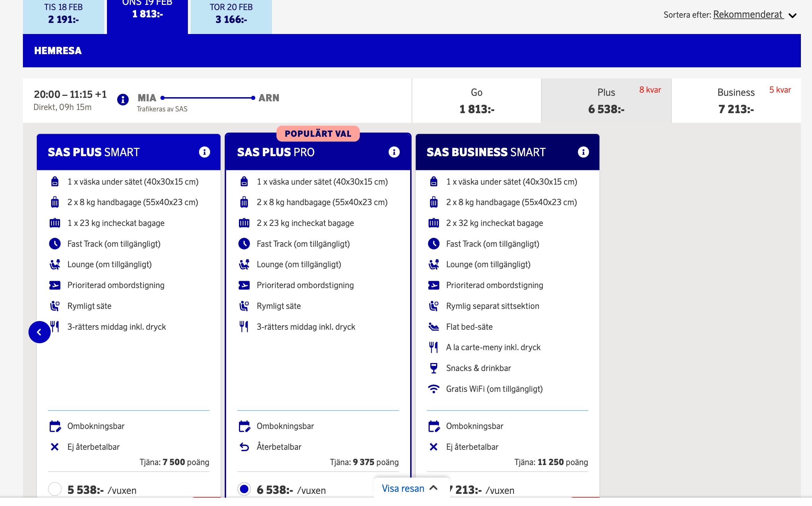Open SAS Plus Pro info icon
The width and height of the screenshot is (812, 506).
(394, 152)
